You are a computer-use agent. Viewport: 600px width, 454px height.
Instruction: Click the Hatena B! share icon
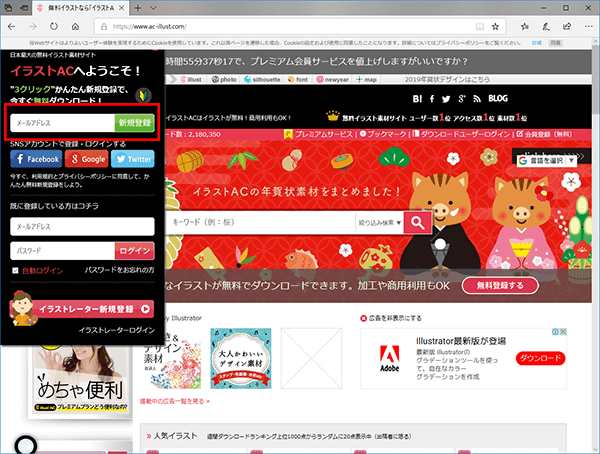[x=417, y=99]
